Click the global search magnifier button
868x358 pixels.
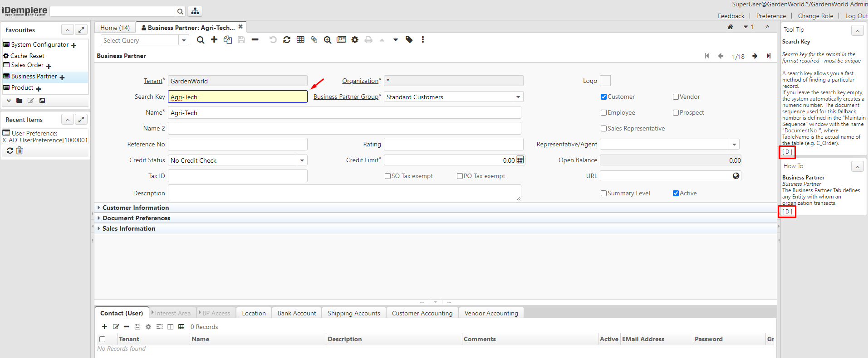click(x=180, y=11)
